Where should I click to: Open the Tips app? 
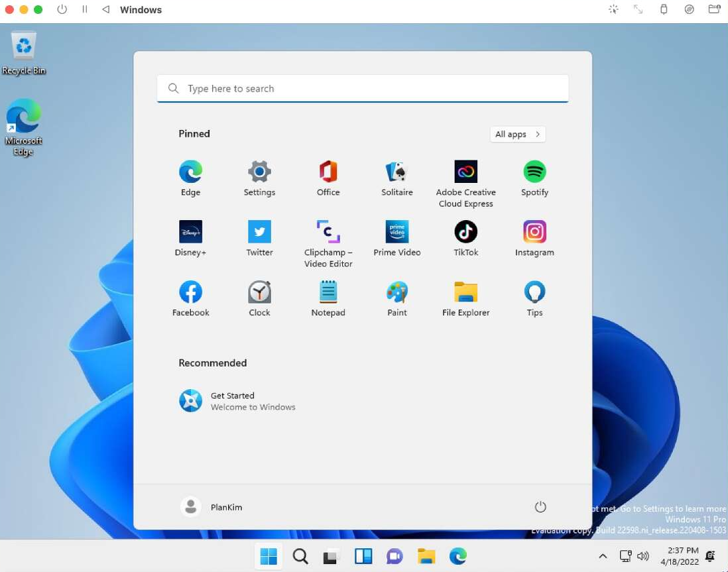(x=534, y=299)
